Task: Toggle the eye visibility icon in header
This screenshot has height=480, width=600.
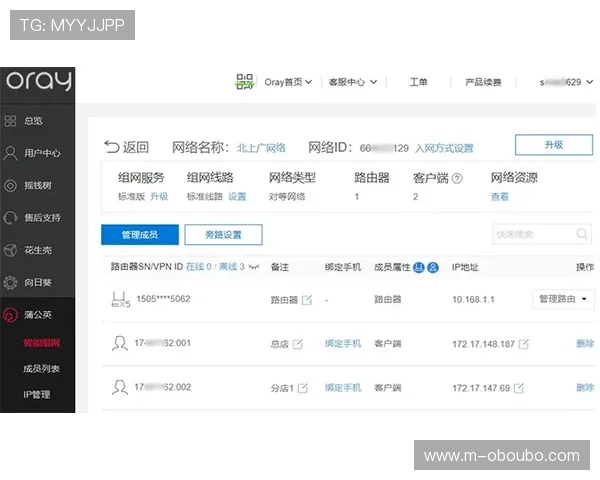Action: 254,267
